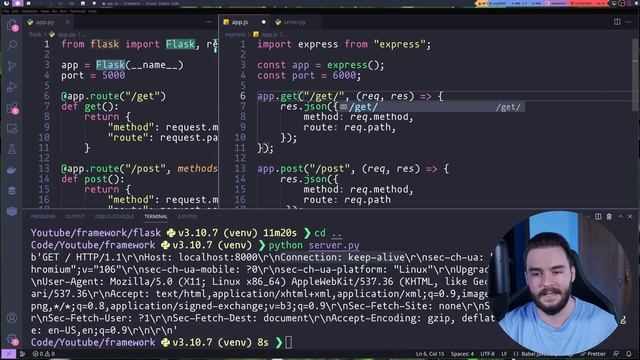Open the Source Control view
The height and width of the screenshot is (360, 640).
(12, 66)
